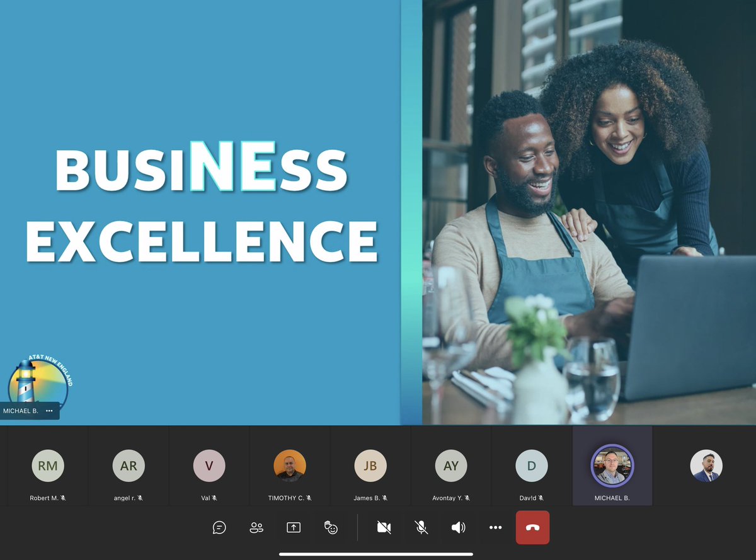
Task: Turn on the camera
Action: (x=384, y=527)
